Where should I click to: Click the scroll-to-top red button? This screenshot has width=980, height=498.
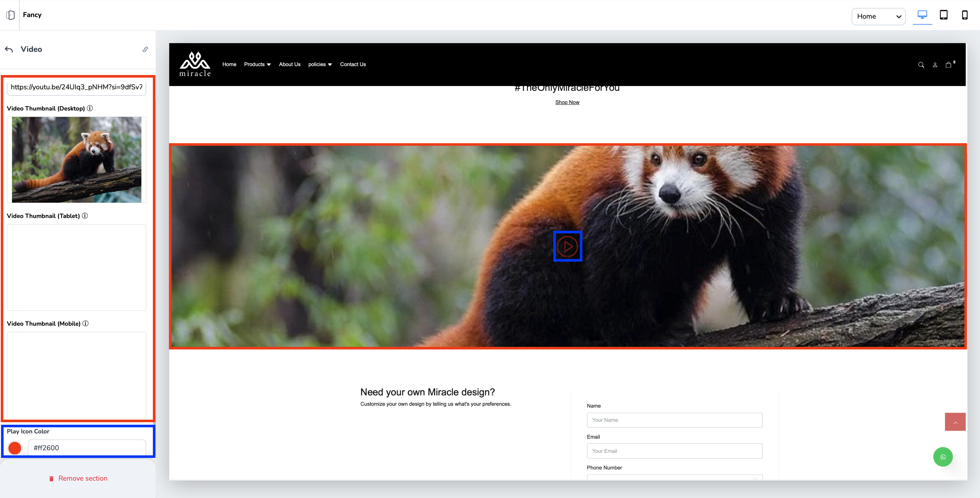tap(955, 422)
